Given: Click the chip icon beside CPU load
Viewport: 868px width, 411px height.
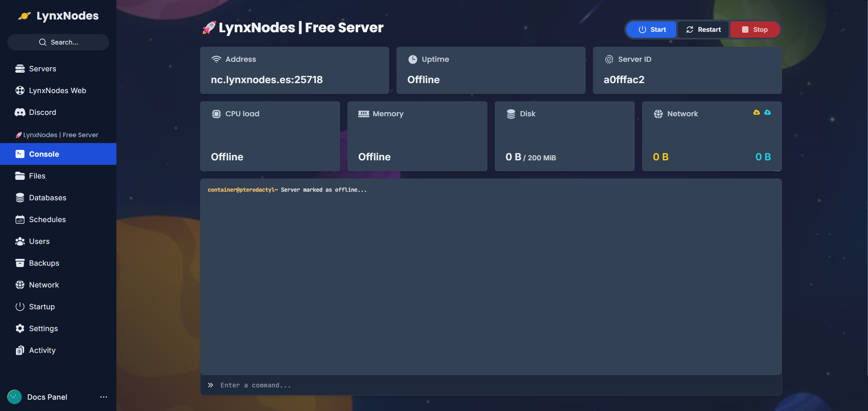Looking at the screenshot, I should pyautogui.click(x=216, y=114).
